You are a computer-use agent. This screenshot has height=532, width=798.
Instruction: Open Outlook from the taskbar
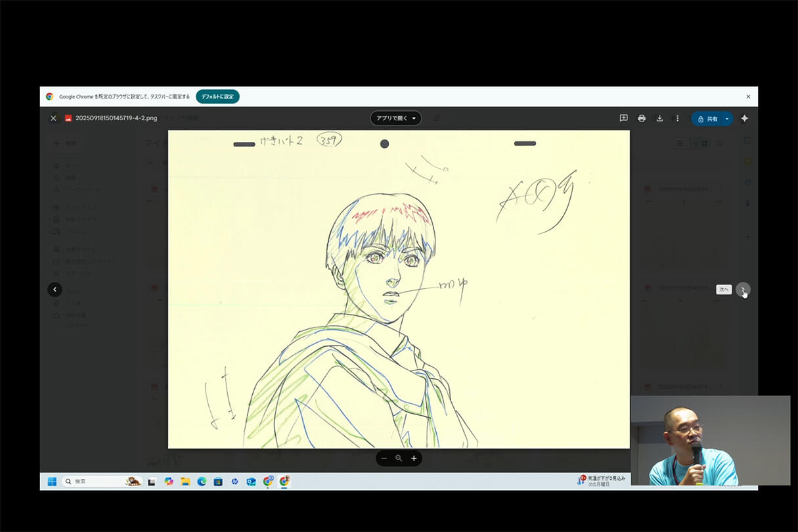(252, 481)
